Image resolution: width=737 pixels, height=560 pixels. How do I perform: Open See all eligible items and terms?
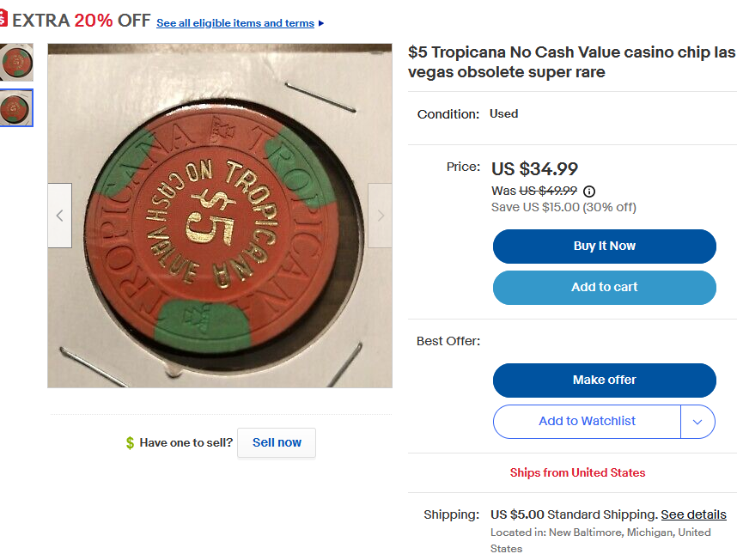tap(234, 23)
